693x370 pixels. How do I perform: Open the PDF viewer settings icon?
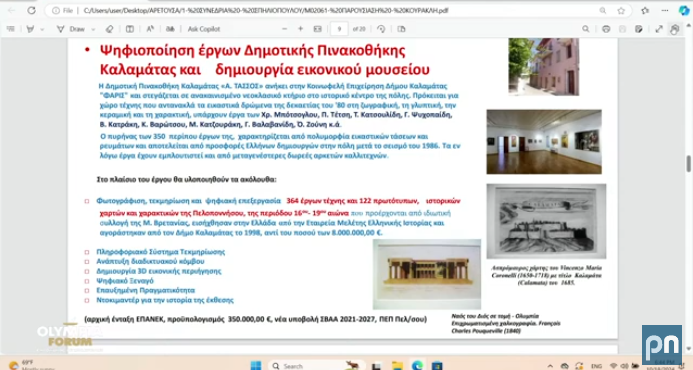coord(674,29)
